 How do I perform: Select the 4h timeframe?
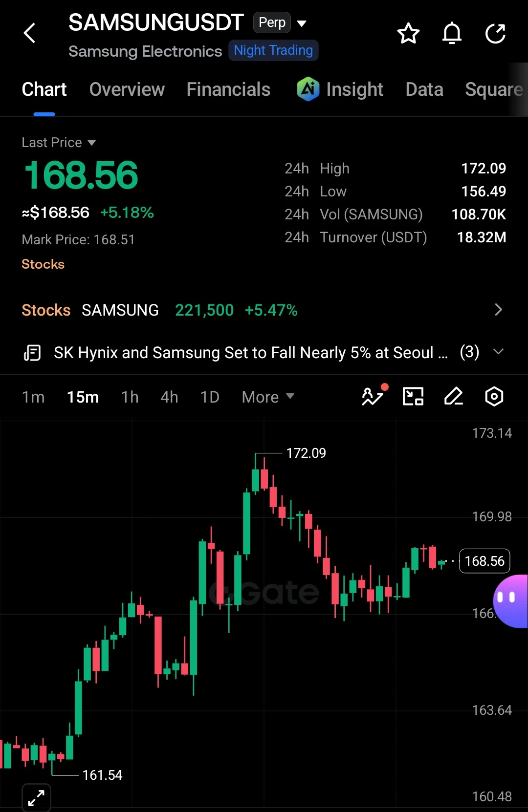click(169, 397)
